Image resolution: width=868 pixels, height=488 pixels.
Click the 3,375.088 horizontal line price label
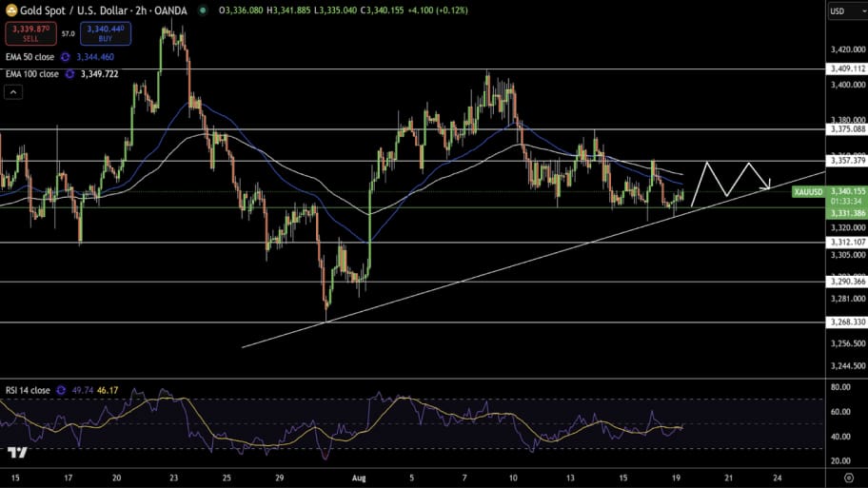(847, 129)
